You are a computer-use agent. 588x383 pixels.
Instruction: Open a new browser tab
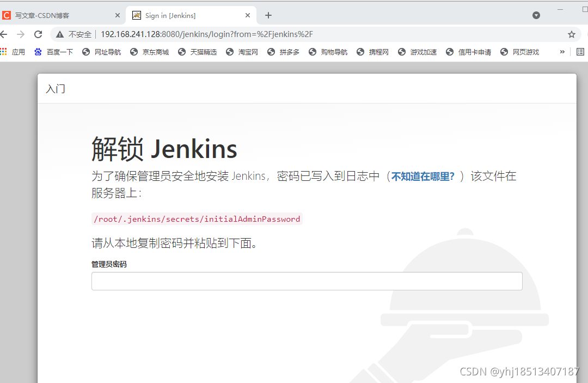(x=268, y=15)
